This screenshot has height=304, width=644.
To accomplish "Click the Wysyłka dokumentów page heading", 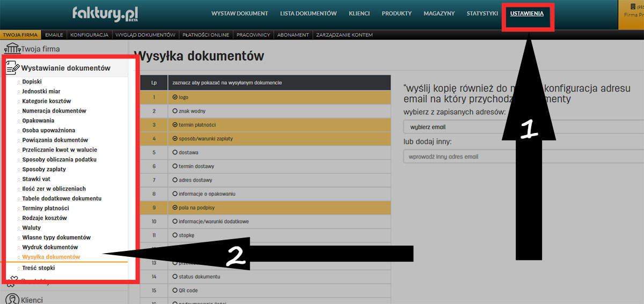I will point(199,56).
